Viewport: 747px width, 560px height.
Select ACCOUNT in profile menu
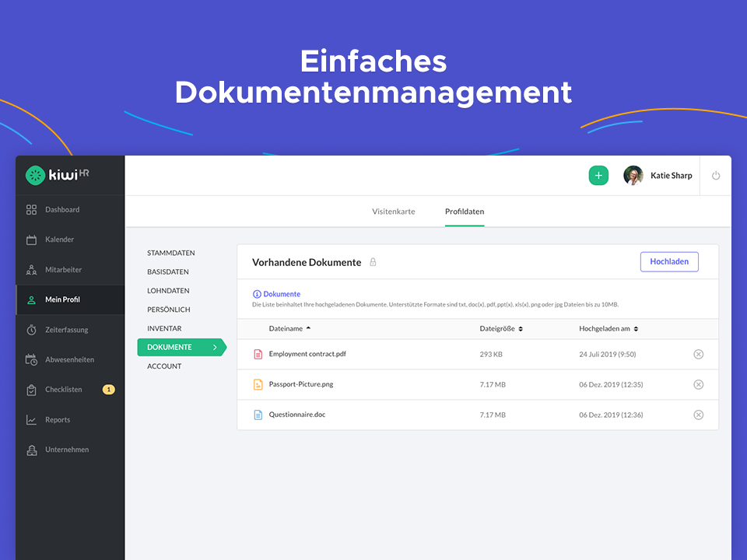[164, 366]
